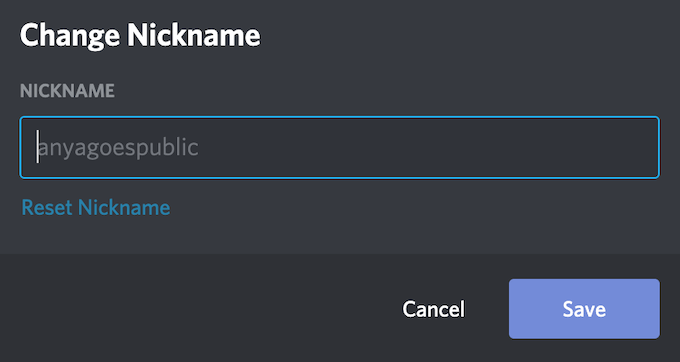The image size is (680, 362).
Task: Click the Change Nickname dialog title
Action: click(140, 36)
